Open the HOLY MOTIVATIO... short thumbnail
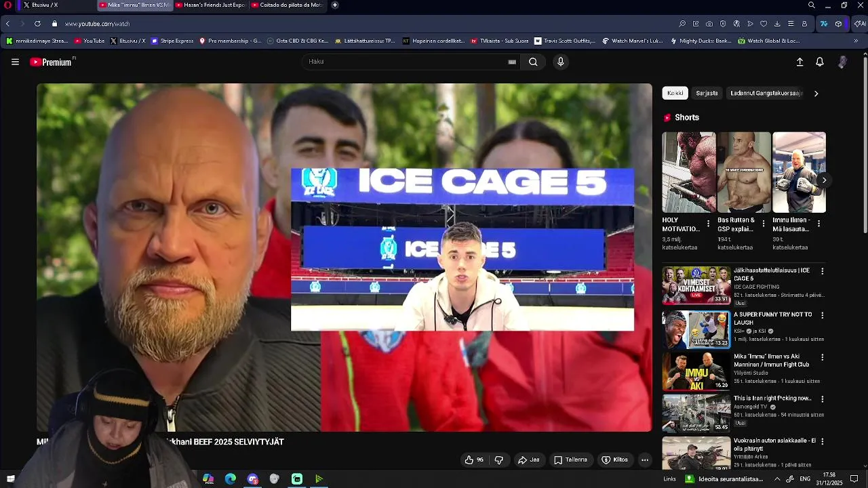Screen dimensions: 868x488 (688, 172)
